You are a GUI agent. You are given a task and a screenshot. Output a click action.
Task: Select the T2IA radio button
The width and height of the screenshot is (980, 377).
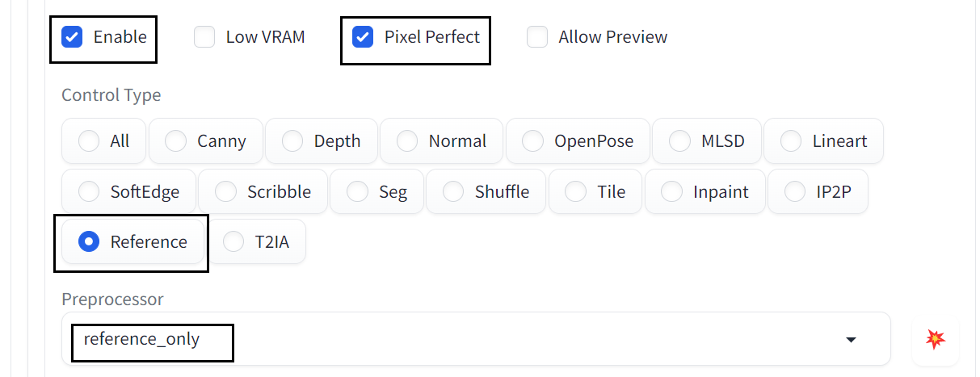tap(256, 241)
